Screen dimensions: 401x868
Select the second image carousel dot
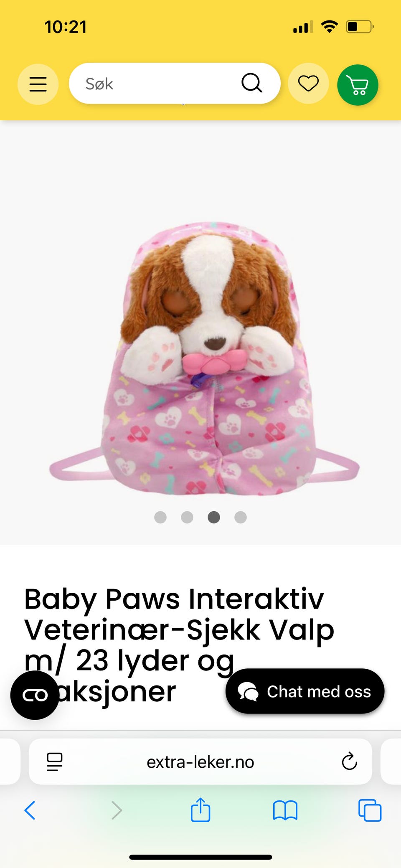pos(187,517)
